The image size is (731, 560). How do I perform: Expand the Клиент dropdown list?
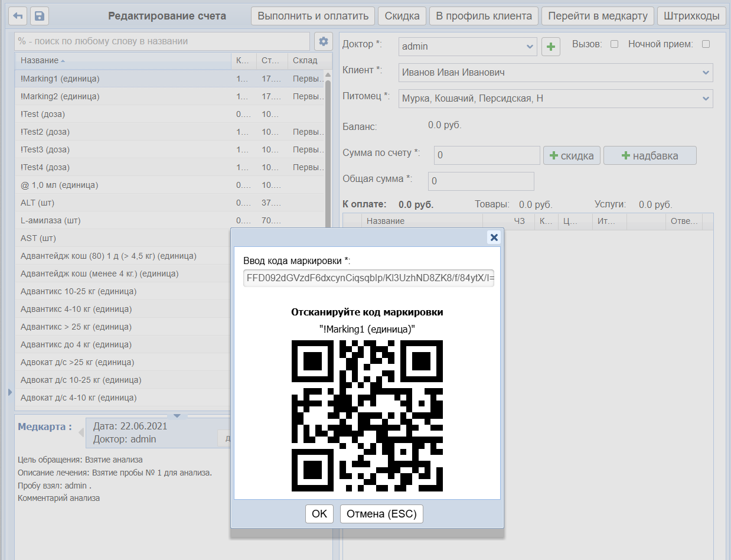(706, 73)
